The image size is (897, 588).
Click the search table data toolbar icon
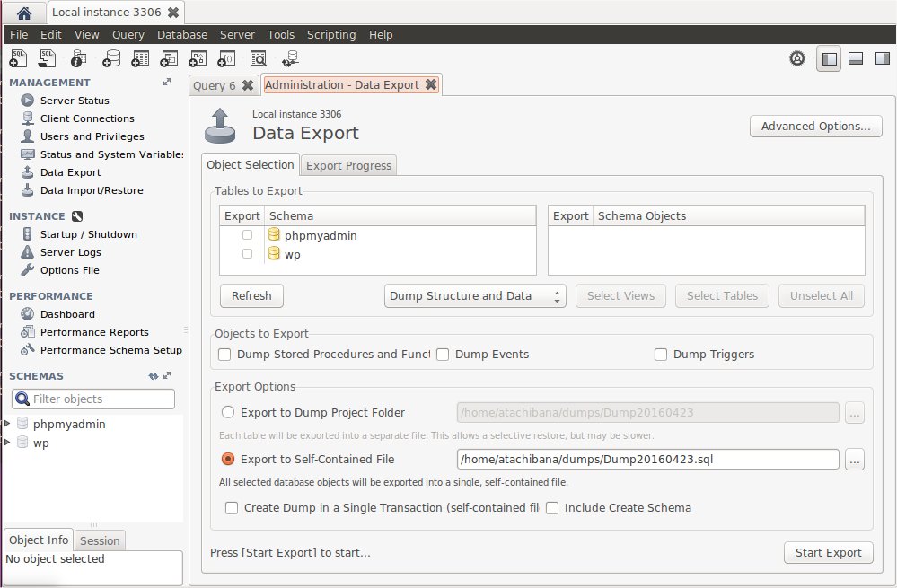pos(259,59)
